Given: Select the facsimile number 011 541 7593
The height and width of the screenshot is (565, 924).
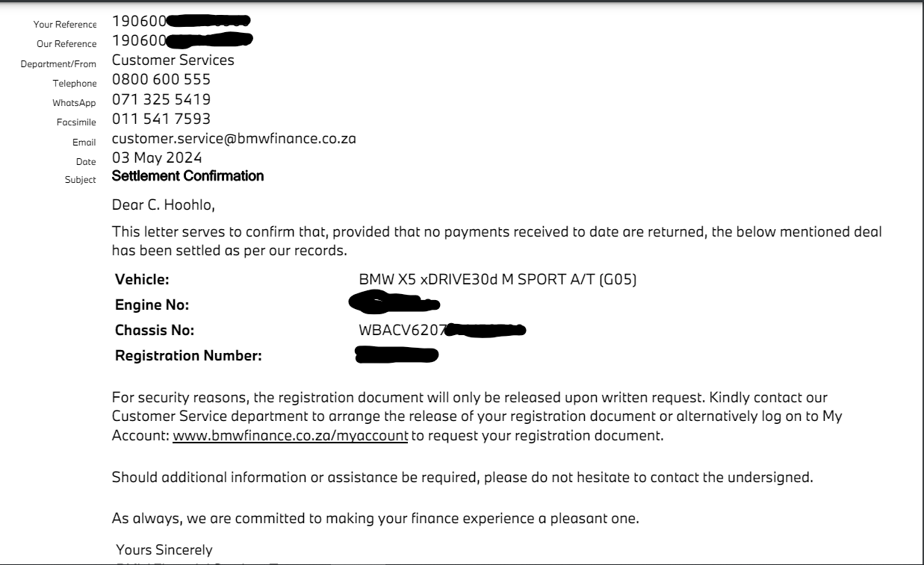Looking at the screenshot, I should (x=161, y=119).
